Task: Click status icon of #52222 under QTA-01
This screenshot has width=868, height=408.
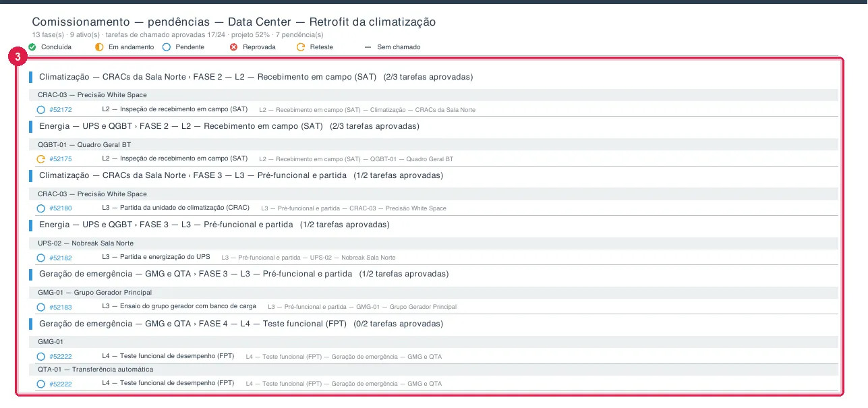Action: coord(41,384)
